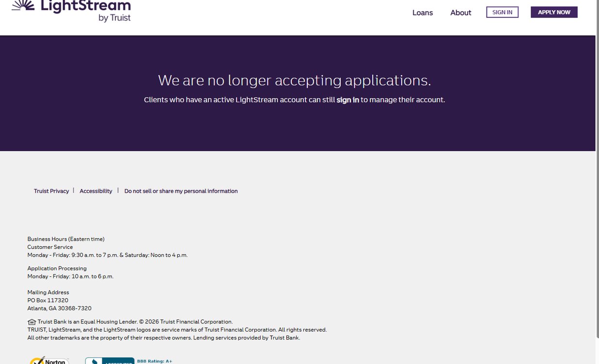This screenshot has height=364, width=599.
Task: Click the '© 2026 Truist Financial Corporation' line
Action: point(135,322)
